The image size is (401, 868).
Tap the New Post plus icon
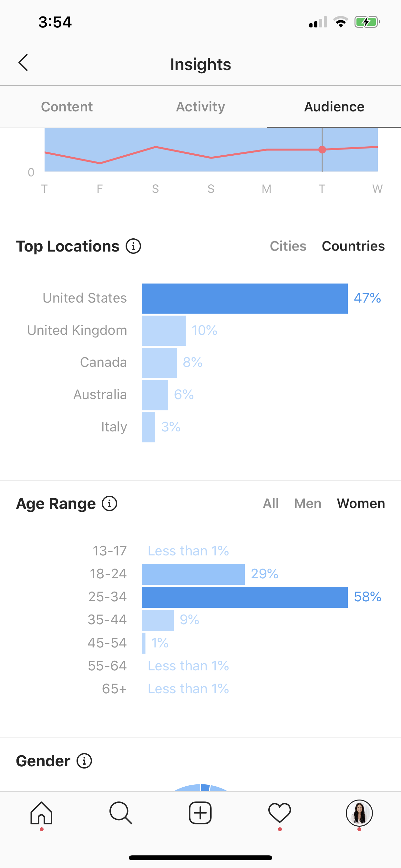(200, 813)
